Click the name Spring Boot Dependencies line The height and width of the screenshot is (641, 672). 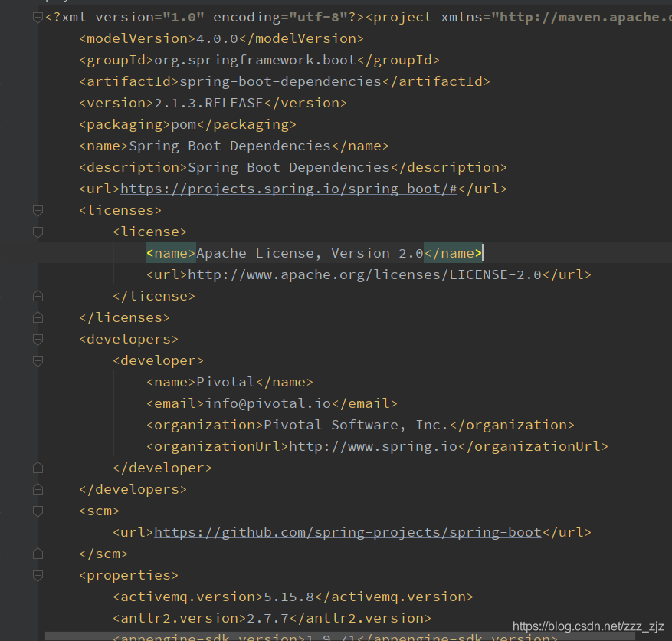tap(234, 146)
